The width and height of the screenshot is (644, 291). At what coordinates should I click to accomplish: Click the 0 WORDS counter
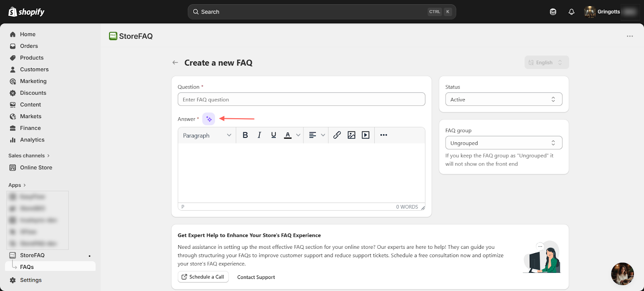point(407,207)
